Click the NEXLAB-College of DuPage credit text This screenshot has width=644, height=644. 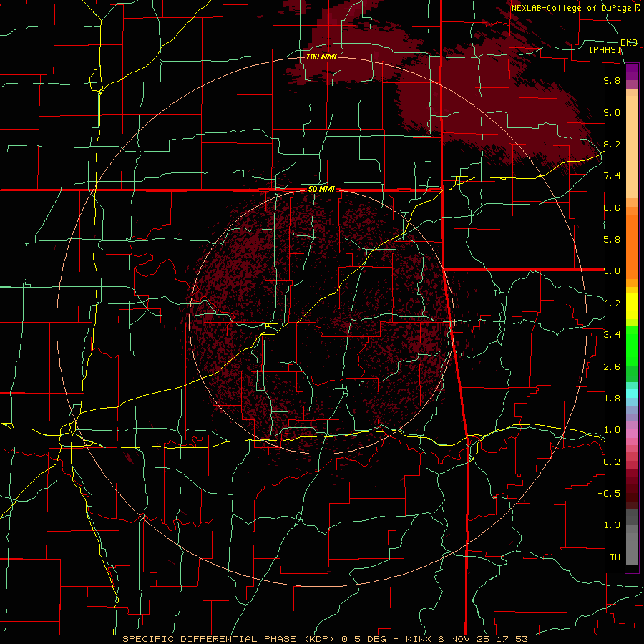pos(571,8)
